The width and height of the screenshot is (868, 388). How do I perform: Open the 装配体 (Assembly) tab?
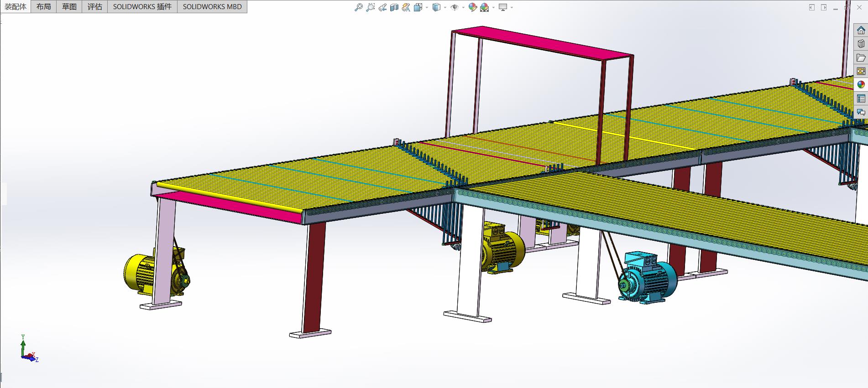click(x=16, y=6)
